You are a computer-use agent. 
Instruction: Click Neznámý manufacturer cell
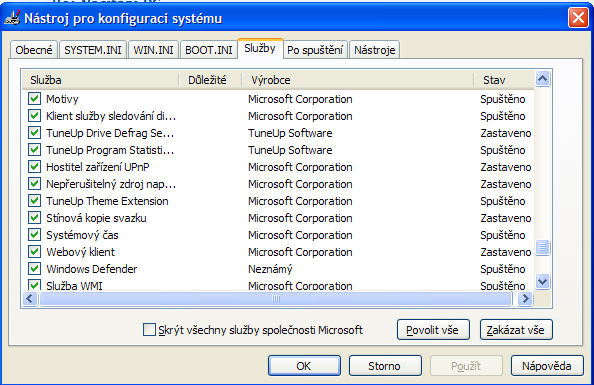click(270, 269)
